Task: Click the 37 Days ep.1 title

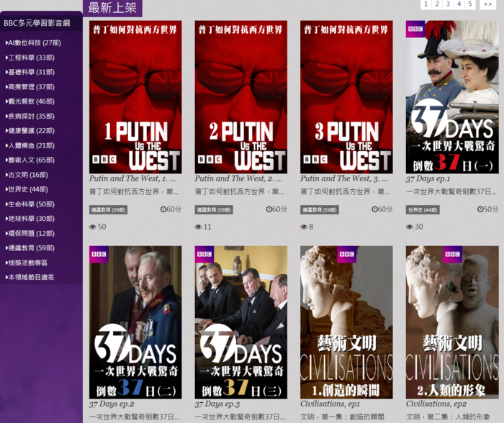Action: click(x=428, y=178)
